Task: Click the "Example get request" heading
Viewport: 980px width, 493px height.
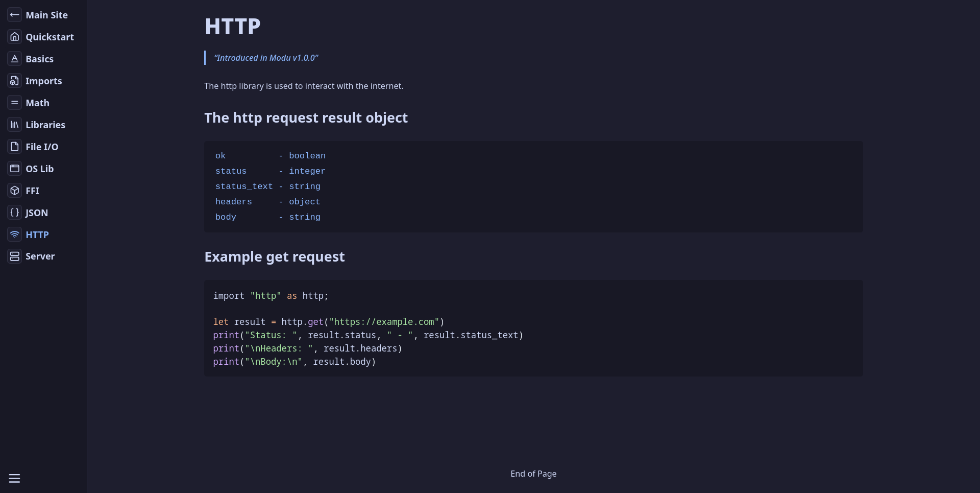Action: click(275, 256)
